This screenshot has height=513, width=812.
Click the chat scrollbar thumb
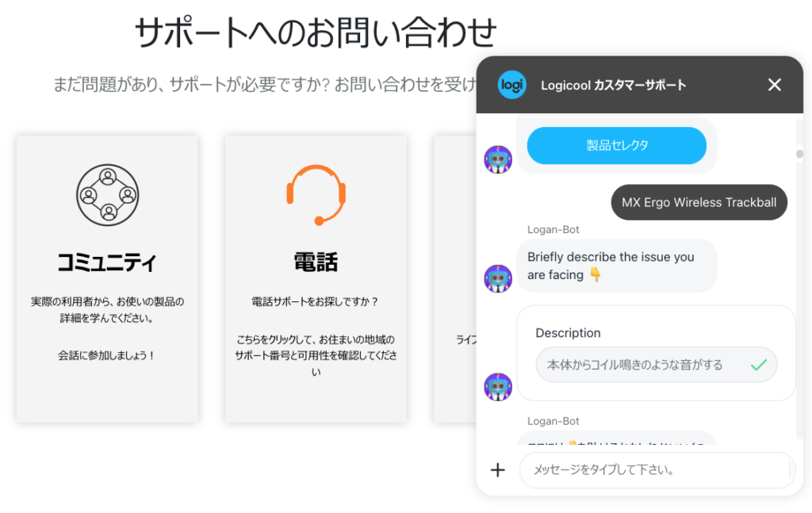[x=799, y=154]
